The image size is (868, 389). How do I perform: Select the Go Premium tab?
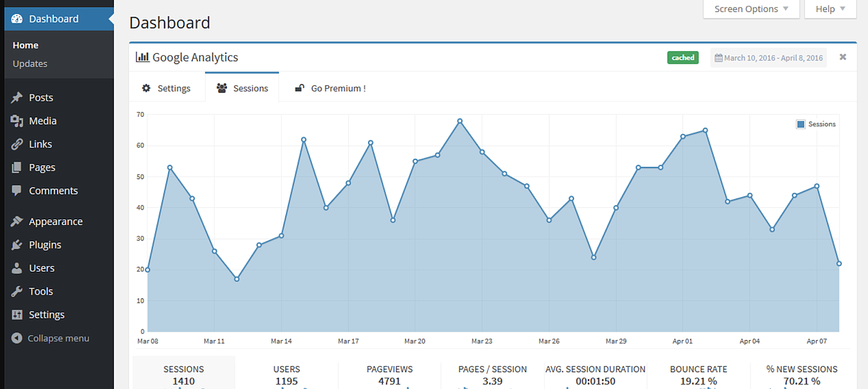coord(330,88)
